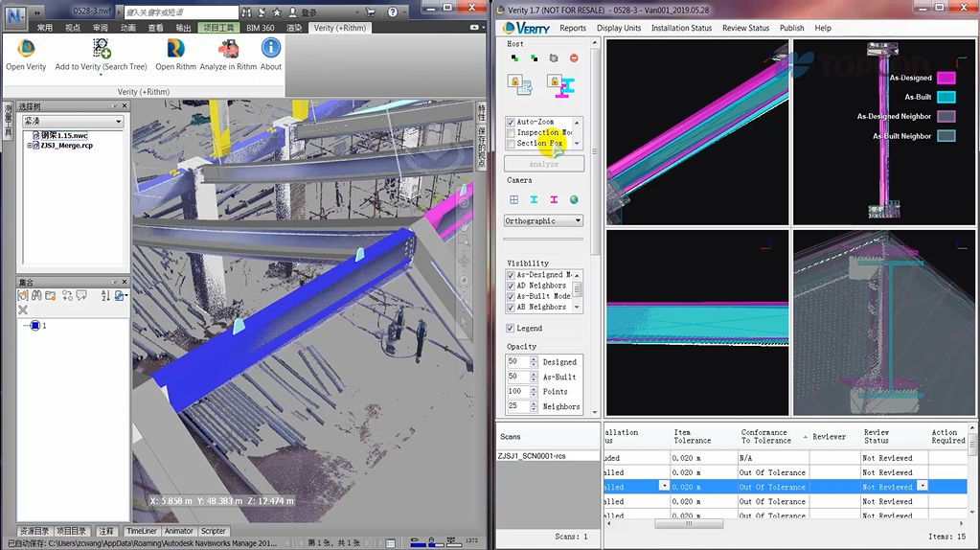Viewport: 980px width, 550px height.
Task: Click the find items binoculars in Sets panel
Action: [36, 296]
